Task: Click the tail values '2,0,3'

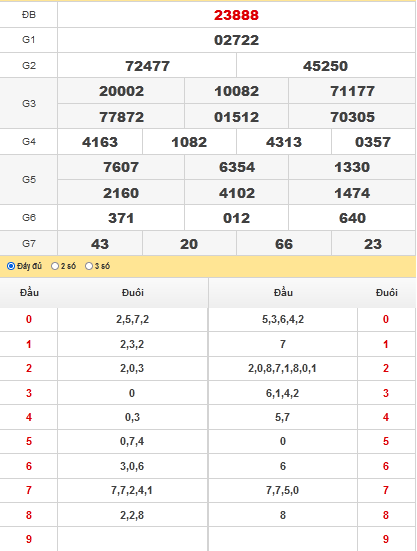Action: (x=132, y=368)
